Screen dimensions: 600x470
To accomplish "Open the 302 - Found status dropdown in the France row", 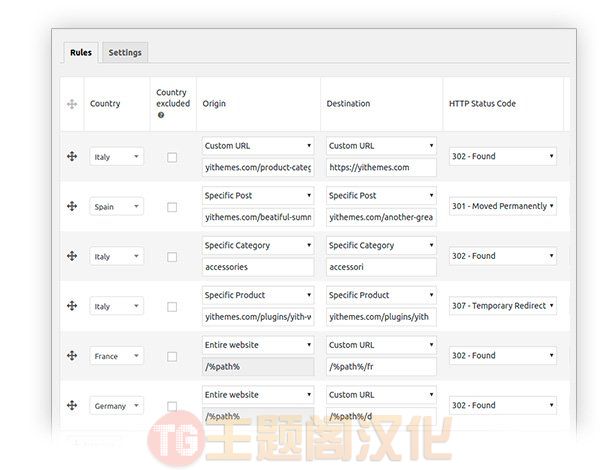I will (x=503, y=355).
